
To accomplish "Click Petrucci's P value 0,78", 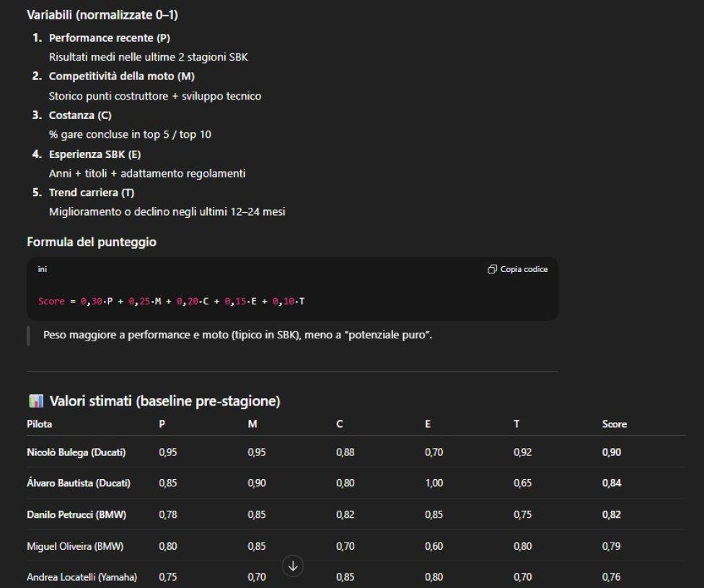I will 168,515.
